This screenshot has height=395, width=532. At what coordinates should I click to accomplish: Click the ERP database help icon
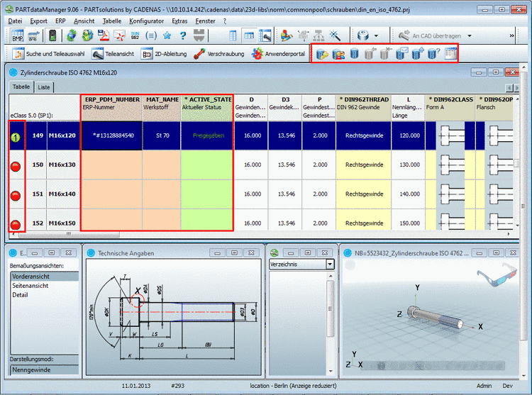pyautogui.click(x=434, y=53)
